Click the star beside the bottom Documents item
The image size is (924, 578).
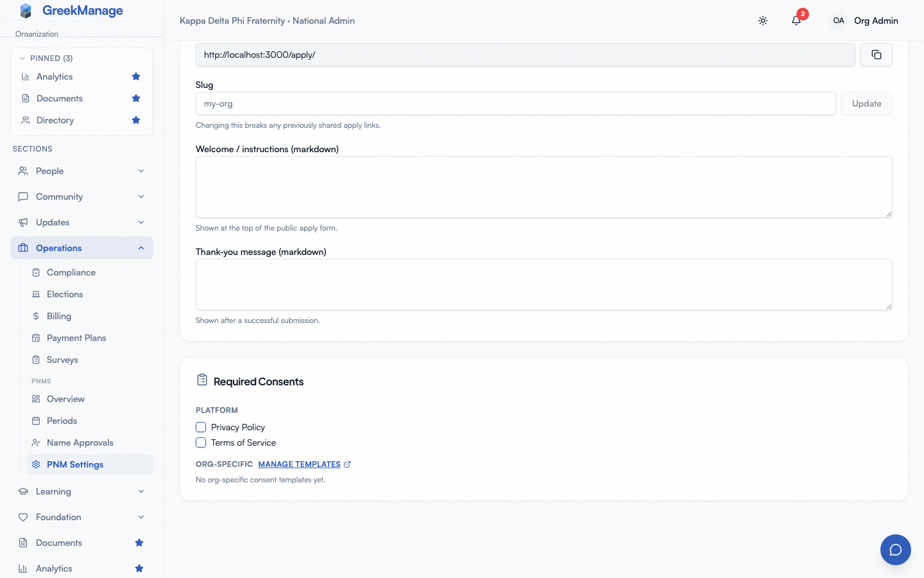tap(139, 543)
